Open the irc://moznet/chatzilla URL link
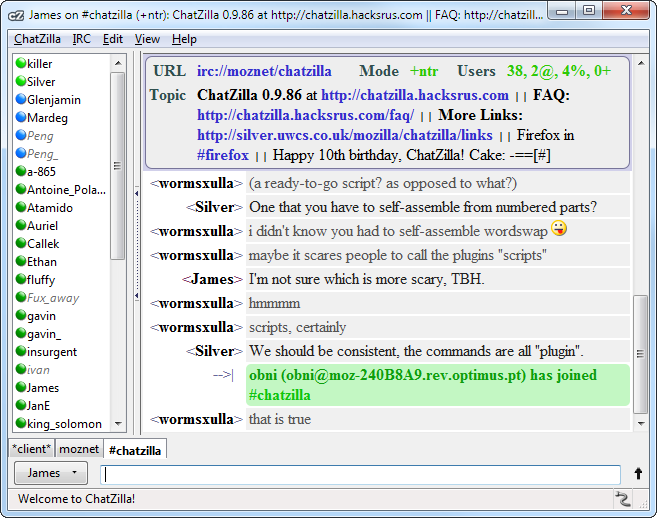The width and height of the screenshot is (657, 518). tap(265, 72)
